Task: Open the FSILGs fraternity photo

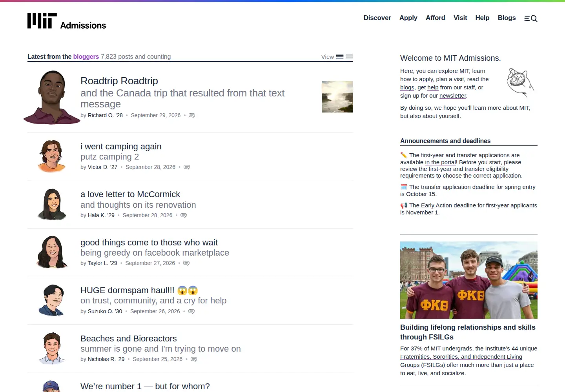Action: [x=469, y=280]
